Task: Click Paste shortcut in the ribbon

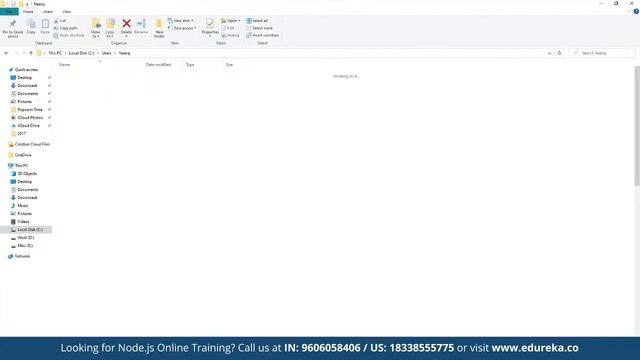Action: [69, 36]
